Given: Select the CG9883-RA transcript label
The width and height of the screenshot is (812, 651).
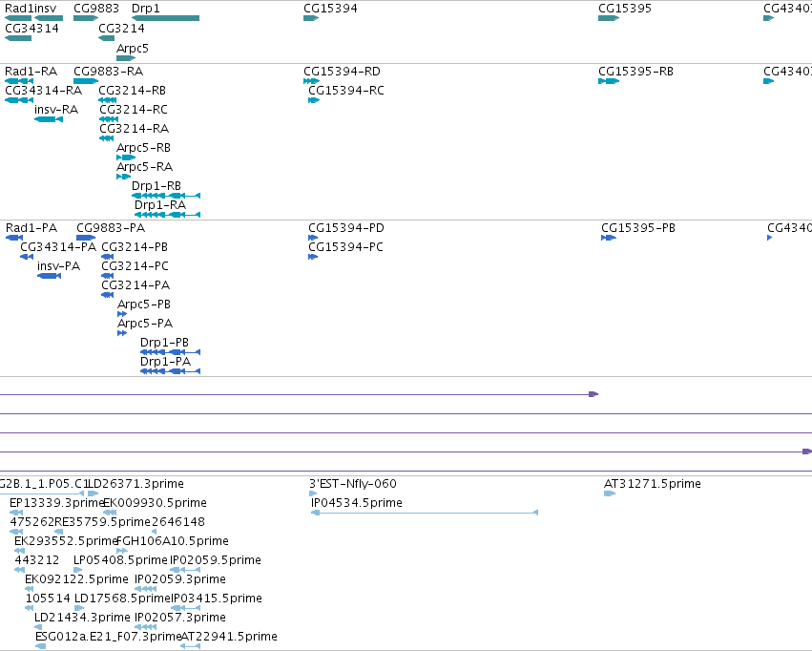Looking at the screenshot, I should click(x=108, y=71).
